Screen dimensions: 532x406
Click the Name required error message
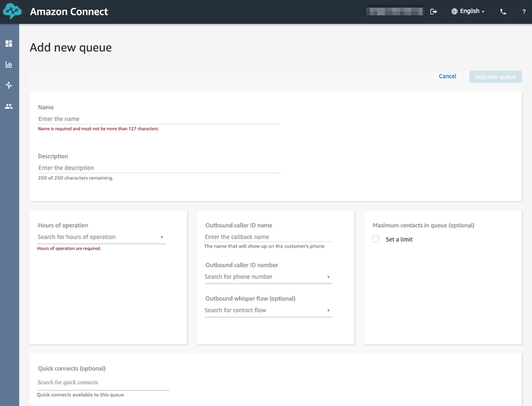point(98,128)
